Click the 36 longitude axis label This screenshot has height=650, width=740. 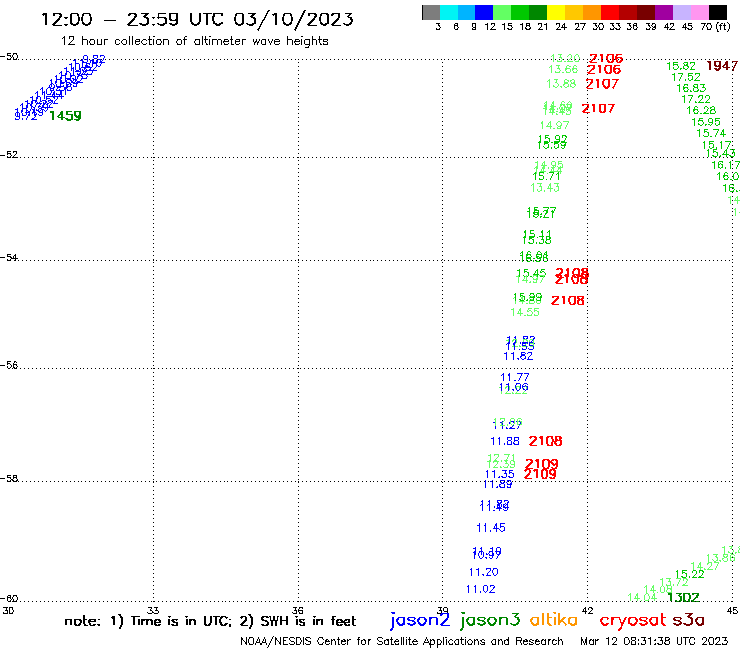tap(298, 610)
